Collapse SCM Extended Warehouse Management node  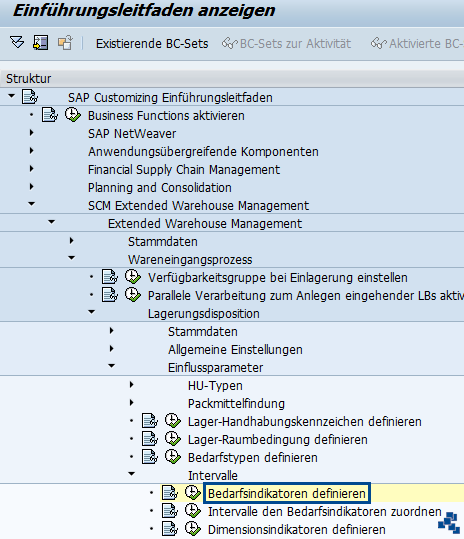point(32,204)
